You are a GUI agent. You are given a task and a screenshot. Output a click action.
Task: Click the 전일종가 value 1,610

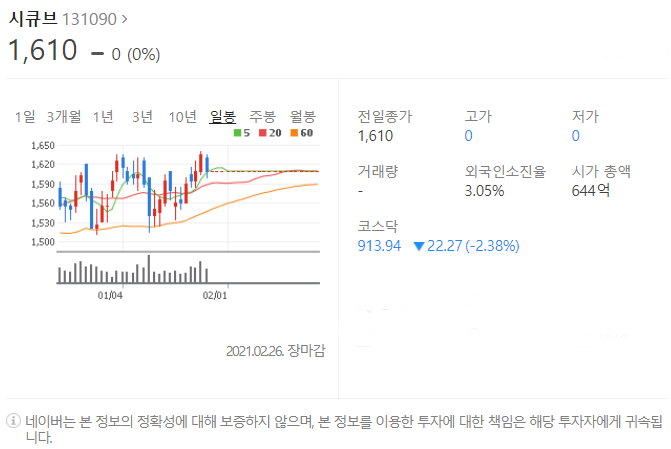[x=375, y=136]
